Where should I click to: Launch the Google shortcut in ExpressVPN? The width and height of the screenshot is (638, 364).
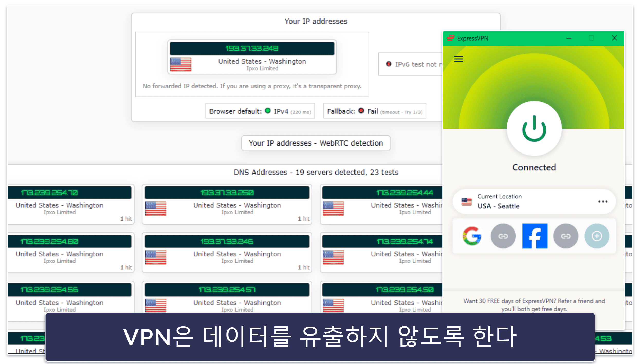(472, 236)
